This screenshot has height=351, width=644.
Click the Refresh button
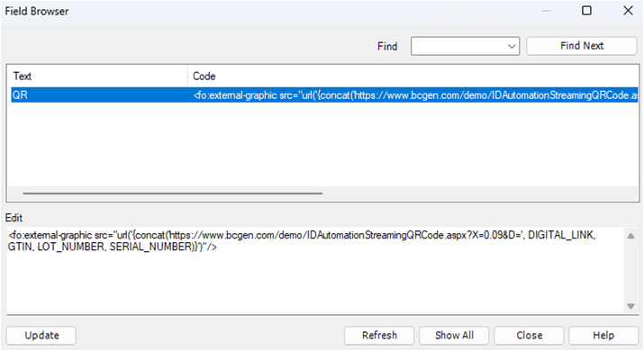[x=379, y=336]
